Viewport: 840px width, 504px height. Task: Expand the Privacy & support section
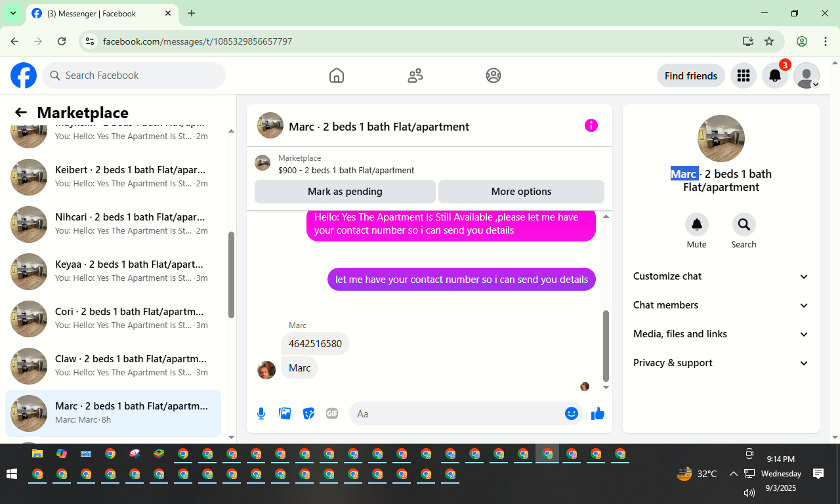pyautogui.click(x=721, y=363)
